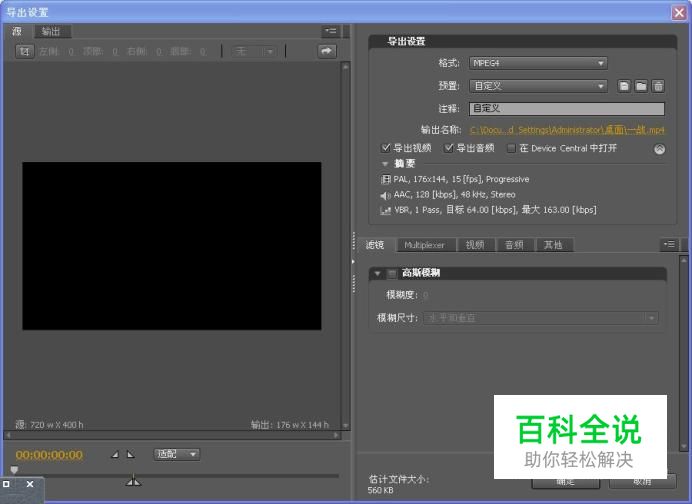
Task: Open the filters panel flyout menu
Action: tap(669, 245)
